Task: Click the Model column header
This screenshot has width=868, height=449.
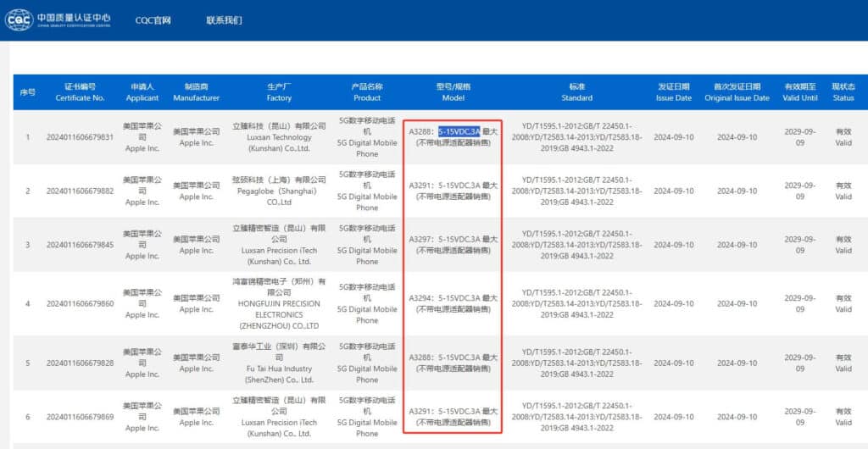Action: pos(453,92)
